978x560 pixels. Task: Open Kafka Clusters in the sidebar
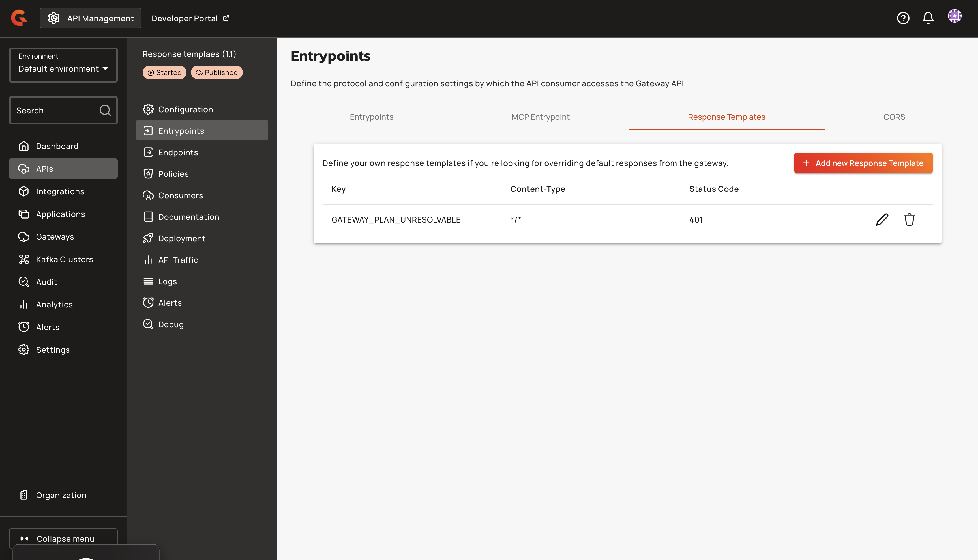click(x=64, y=259)
